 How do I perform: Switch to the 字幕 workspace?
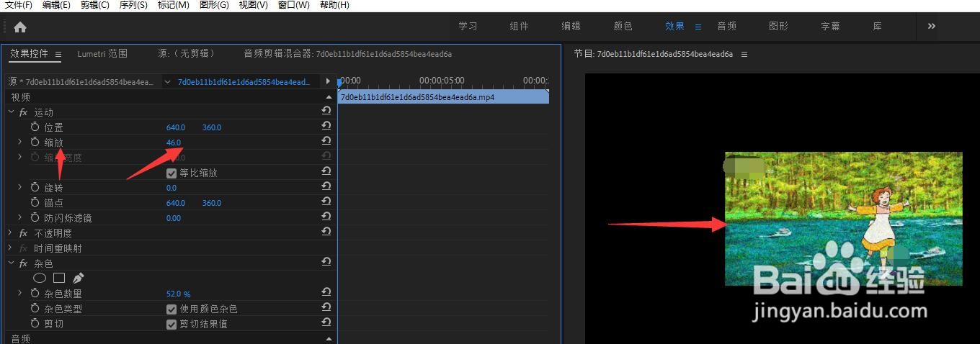point(830,26)
